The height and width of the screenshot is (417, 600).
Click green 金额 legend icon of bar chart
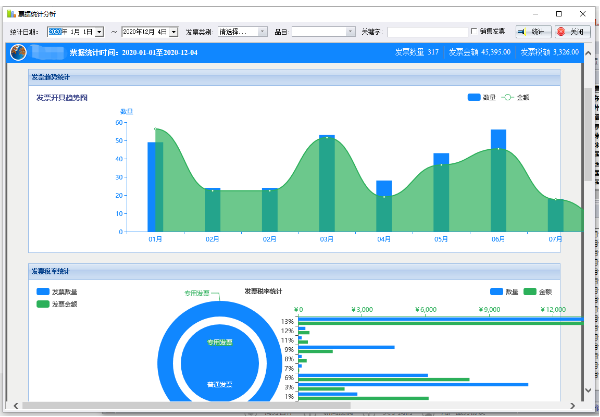[530, 292]
